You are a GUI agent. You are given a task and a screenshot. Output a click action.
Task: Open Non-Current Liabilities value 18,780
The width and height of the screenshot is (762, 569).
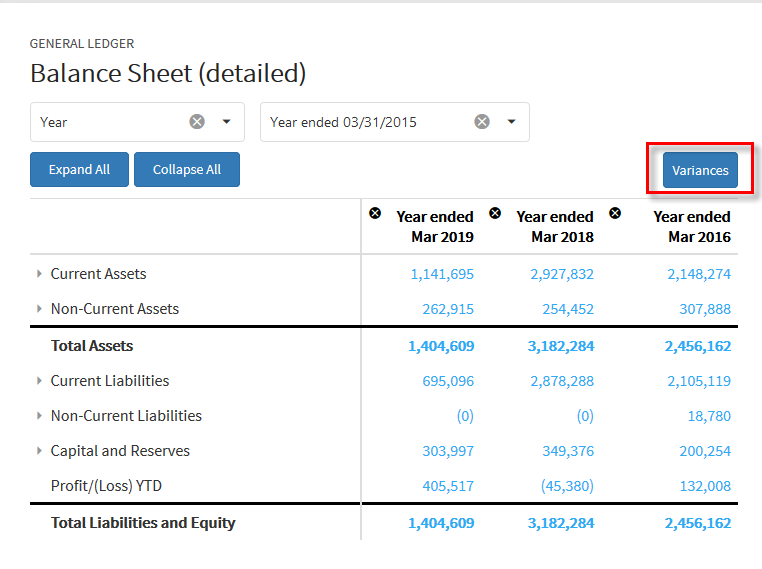(709, 416)
